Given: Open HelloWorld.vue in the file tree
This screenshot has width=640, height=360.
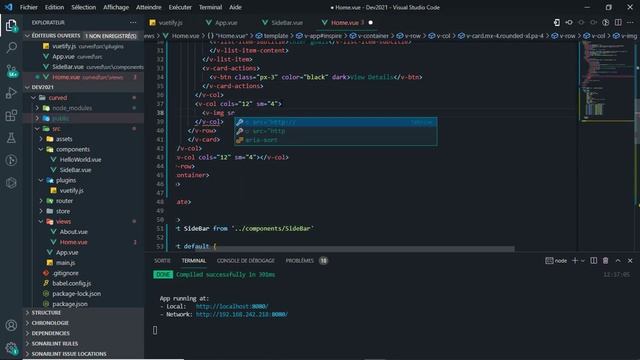Looking at the screenshot, I should point(80,160).
